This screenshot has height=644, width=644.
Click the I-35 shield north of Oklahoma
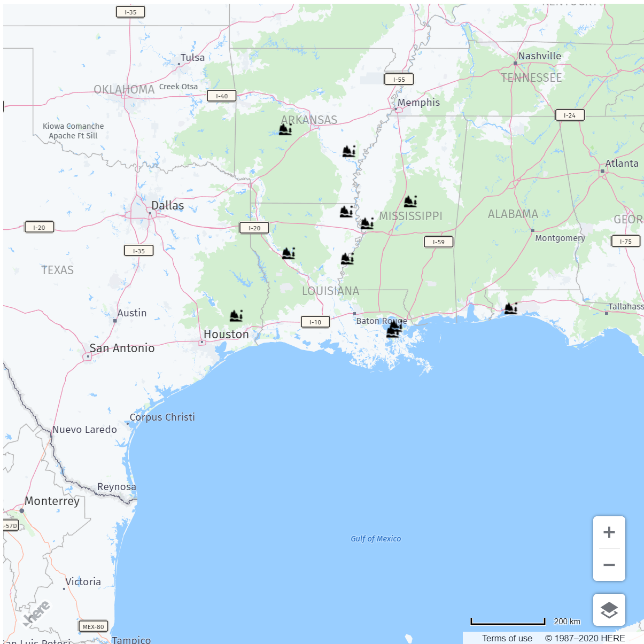tap(130, 12)
